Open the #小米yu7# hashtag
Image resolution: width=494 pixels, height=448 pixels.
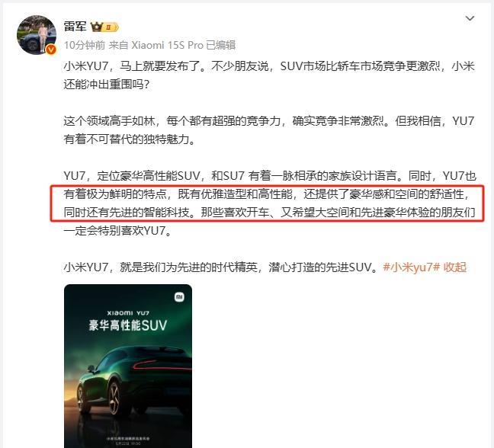(x=412, y=267)
